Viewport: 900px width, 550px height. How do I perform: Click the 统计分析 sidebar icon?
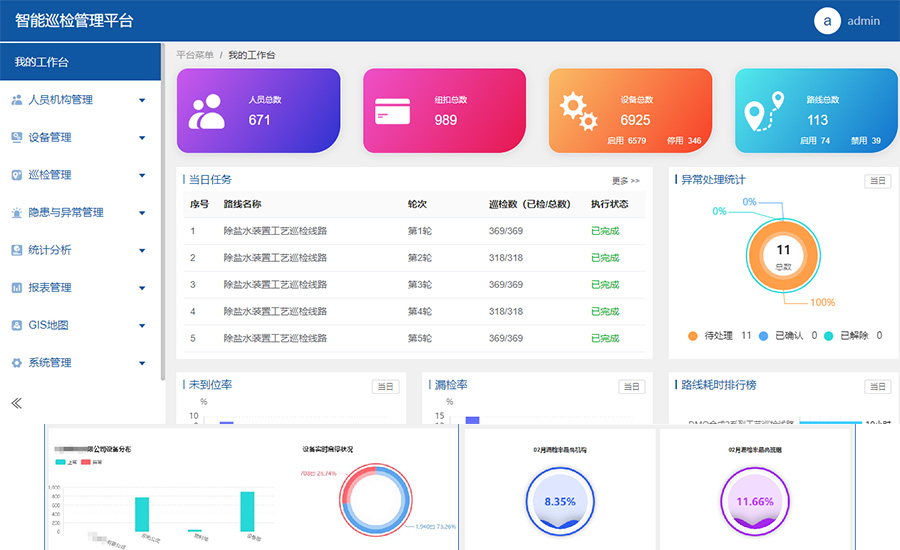pyautogui.click(x=17, y=250)
